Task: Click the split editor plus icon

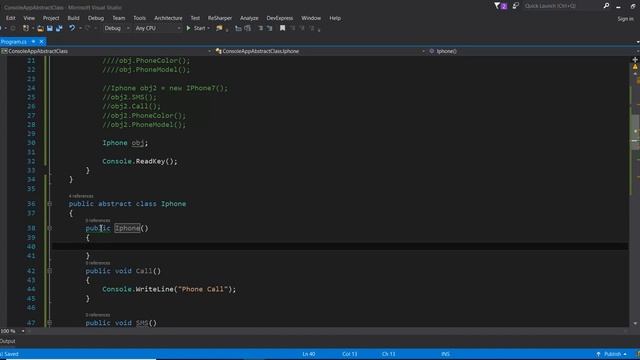Action: pyautogui.click(x=635, y=60)
